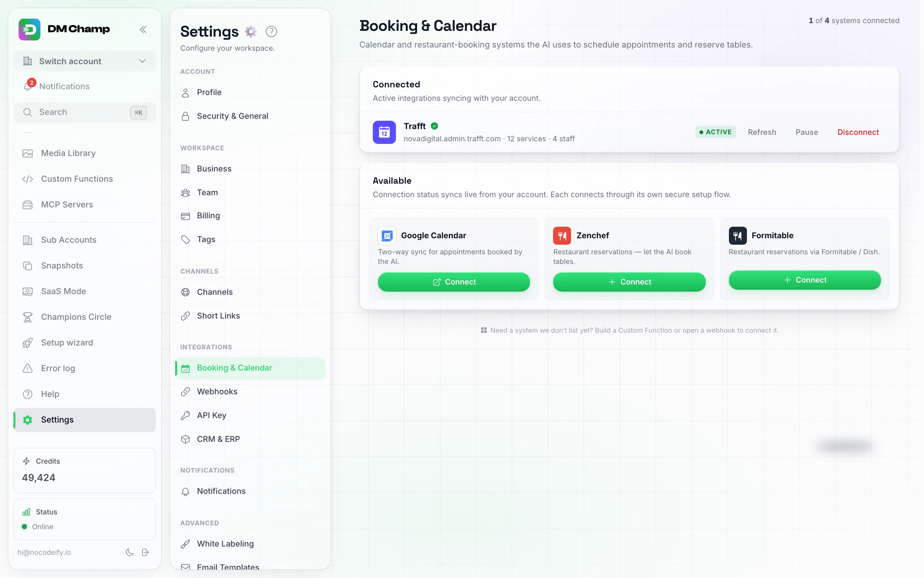Click the MCP Servers icon
Viewport: 924px width, 578px height.
tap(28, 205)
